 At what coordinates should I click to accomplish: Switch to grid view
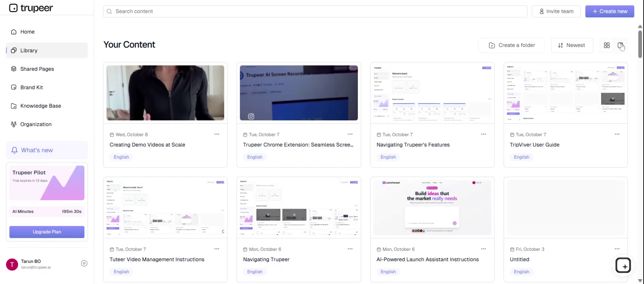(x=606, y=45)
